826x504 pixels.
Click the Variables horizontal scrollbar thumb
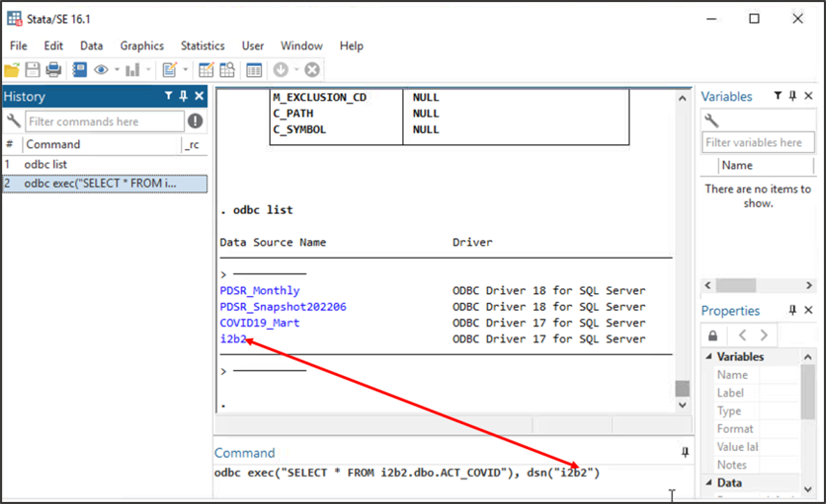[x=736, y=285]
